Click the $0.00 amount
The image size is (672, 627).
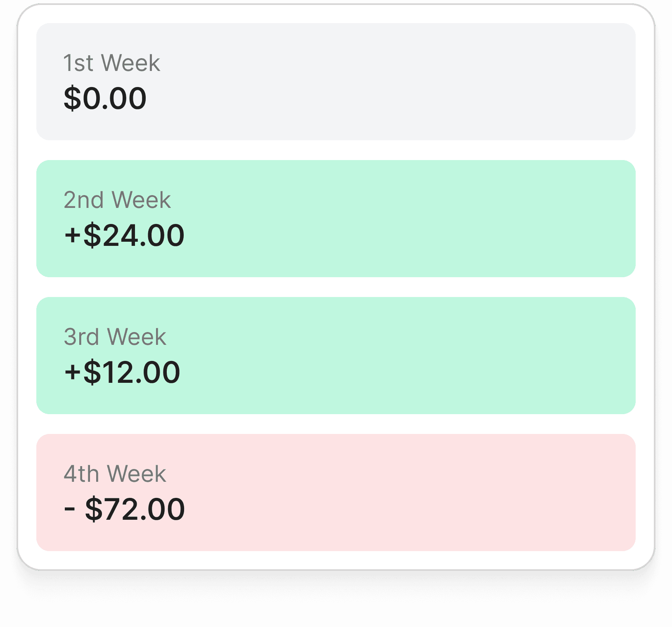point(105,99)
